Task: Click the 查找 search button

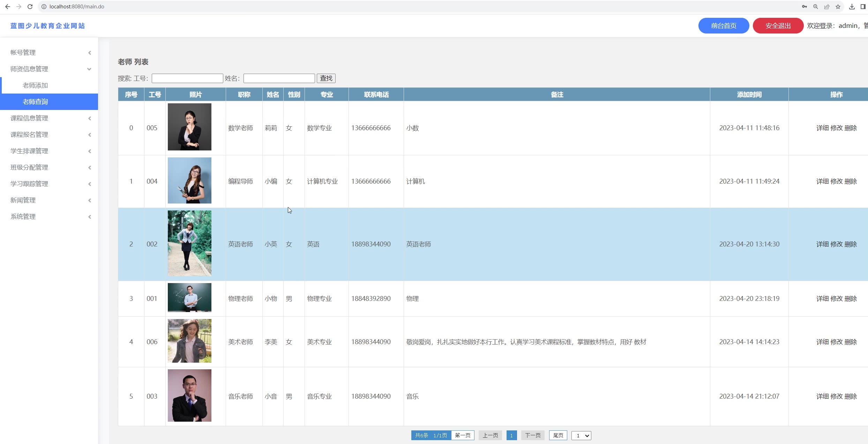Action: click(x=326, y=78)
